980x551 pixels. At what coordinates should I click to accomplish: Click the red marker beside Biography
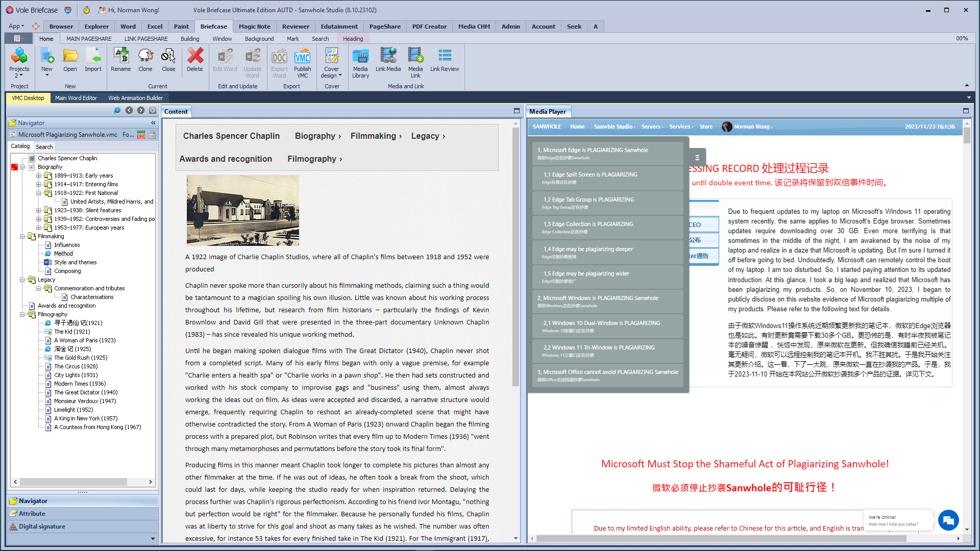pyautogui.click(x=14, y=167)
